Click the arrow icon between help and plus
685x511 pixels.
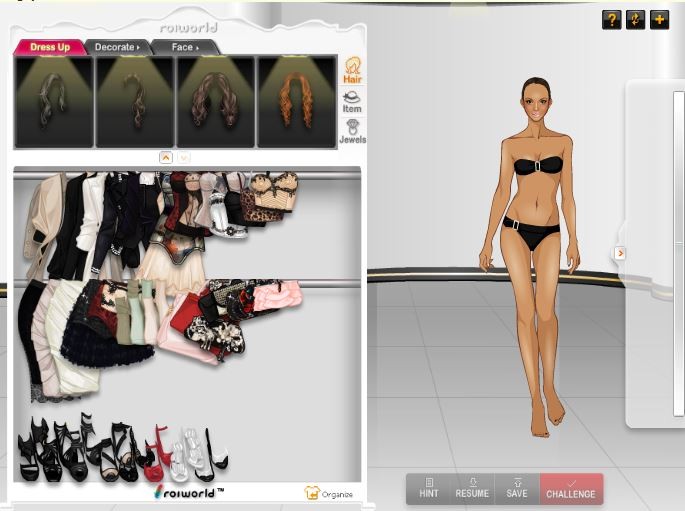(x=635, y=20)
